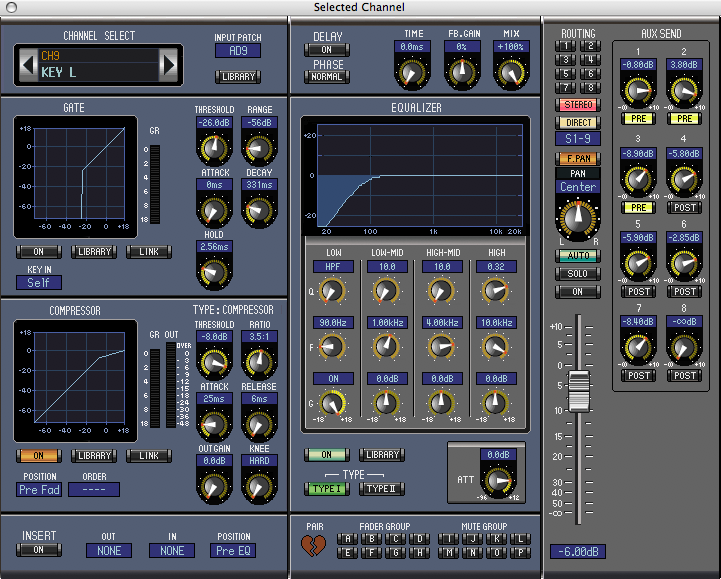Click the Center pan value field
The width and height of the screenshot is (721, 579).
tap(578, 187)
